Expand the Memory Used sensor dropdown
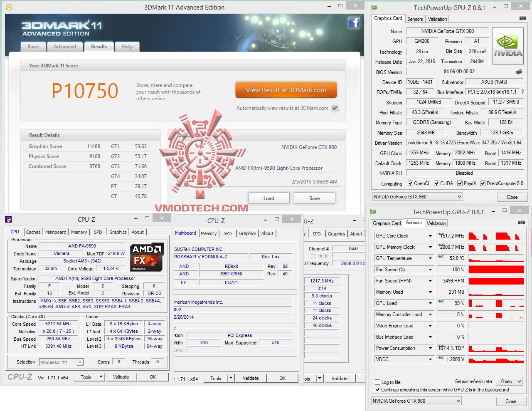This screenshot has height=411, width=532. point(431,292)
